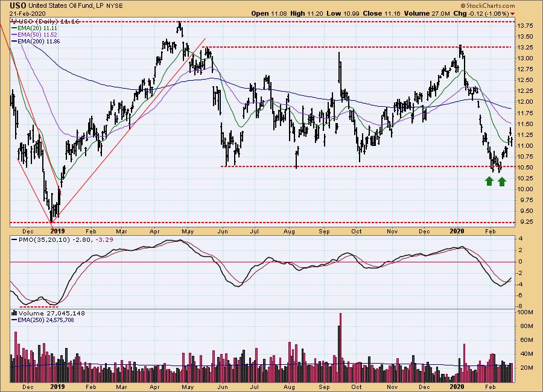Select the Low 10.99 value

[343, 13]
